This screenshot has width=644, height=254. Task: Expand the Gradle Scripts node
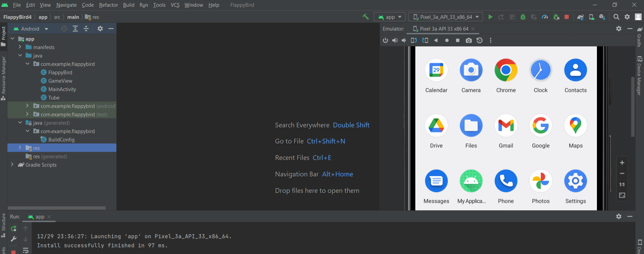click(12, 165)
